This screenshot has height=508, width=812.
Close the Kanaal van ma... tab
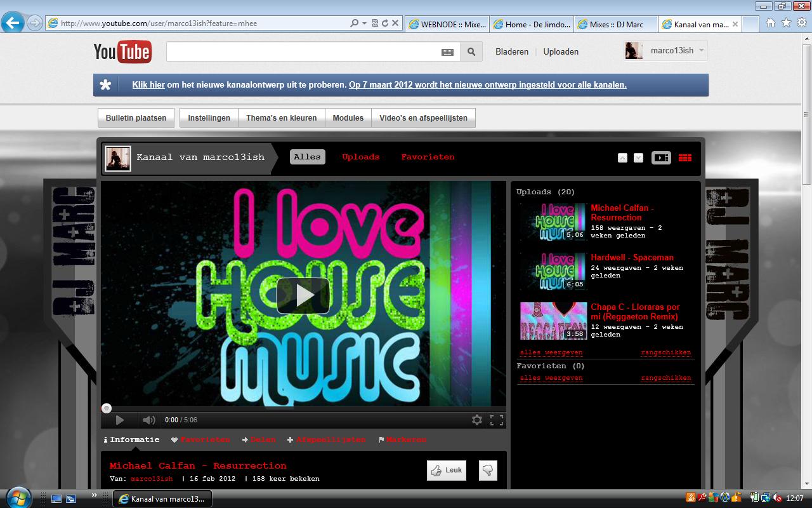click(735, 24)
